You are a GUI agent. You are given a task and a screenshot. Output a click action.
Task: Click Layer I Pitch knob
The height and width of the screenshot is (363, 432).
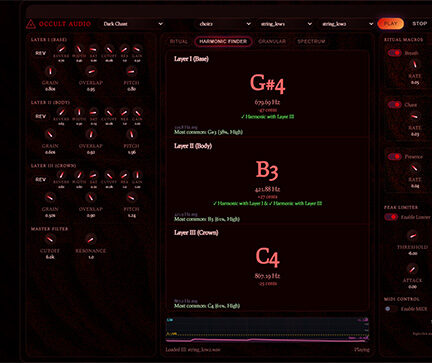(131, 71)
